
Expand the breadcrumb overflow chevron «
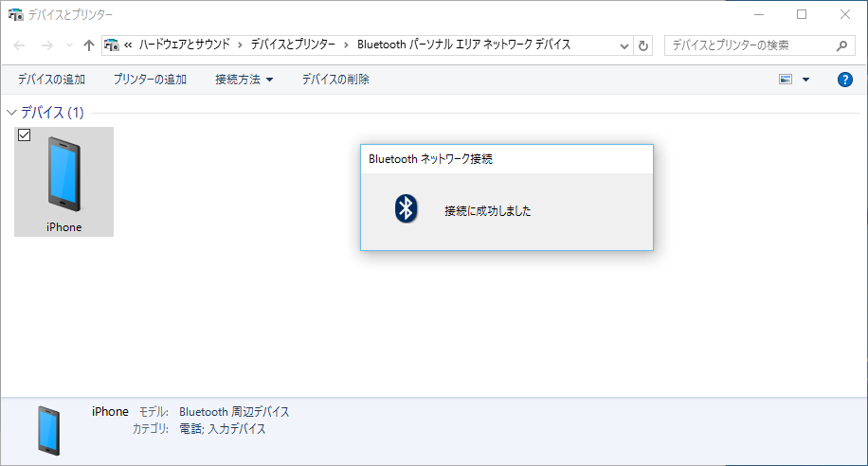[x=128, y=45]
